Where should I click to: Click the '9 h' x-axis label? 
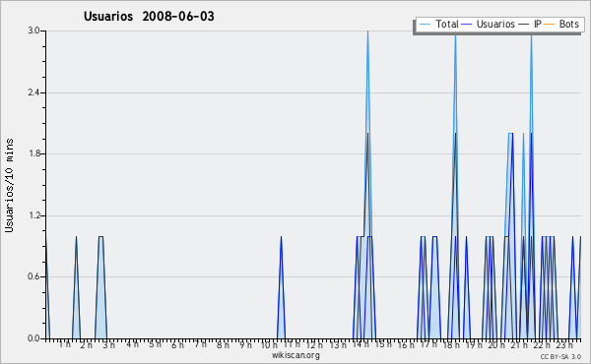[x=245, y=344]
